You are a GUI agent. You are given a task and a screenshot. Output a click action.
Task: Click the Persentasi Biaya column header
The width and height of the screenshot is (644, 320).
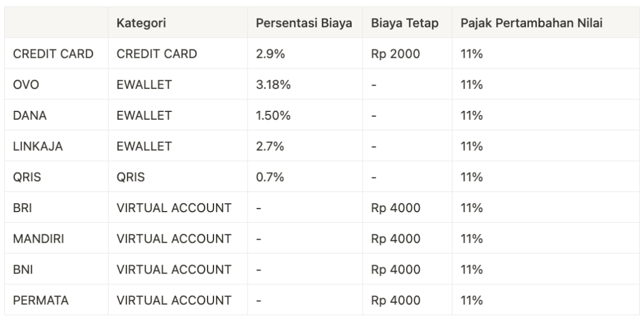click(304, 23)
